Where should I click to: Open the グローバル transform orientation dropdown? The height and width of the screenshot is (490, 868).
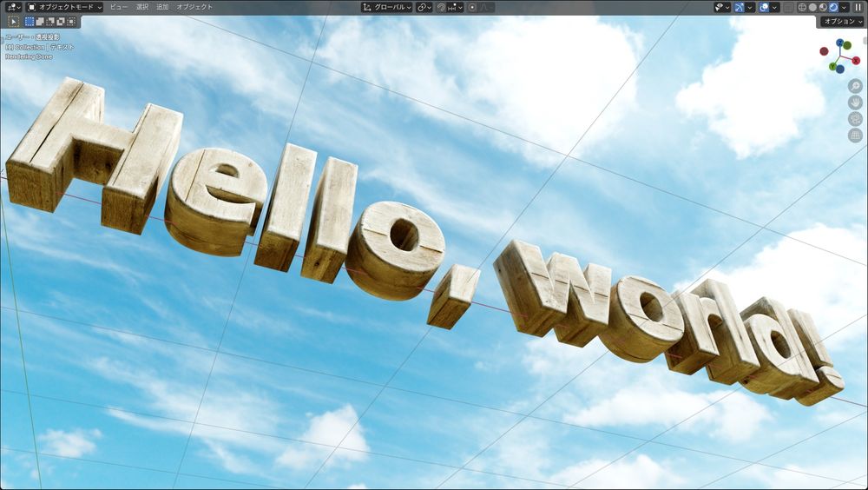coord(387,7)
